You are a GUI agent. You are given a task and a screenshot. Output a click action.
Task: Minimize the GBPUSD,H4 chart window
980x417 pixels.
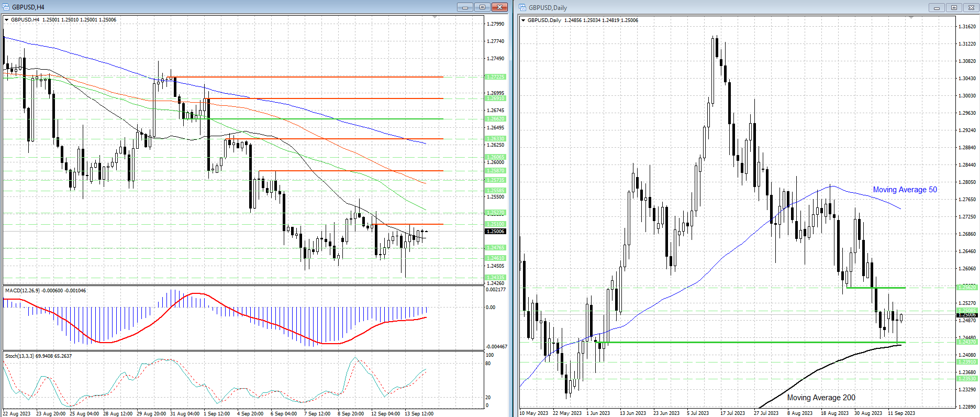464,7
